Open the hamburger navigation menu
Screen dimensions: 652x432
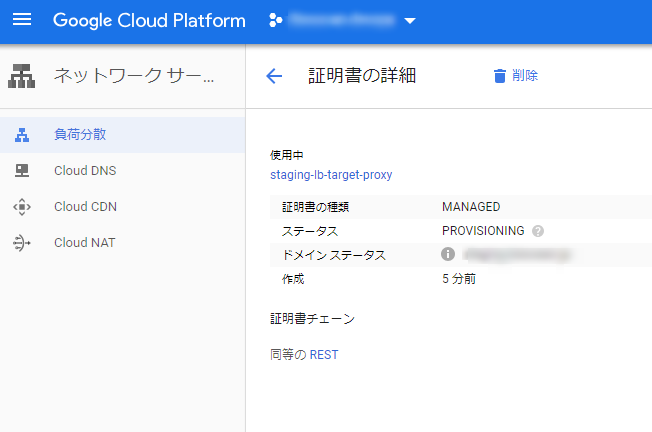pos(22,20)
